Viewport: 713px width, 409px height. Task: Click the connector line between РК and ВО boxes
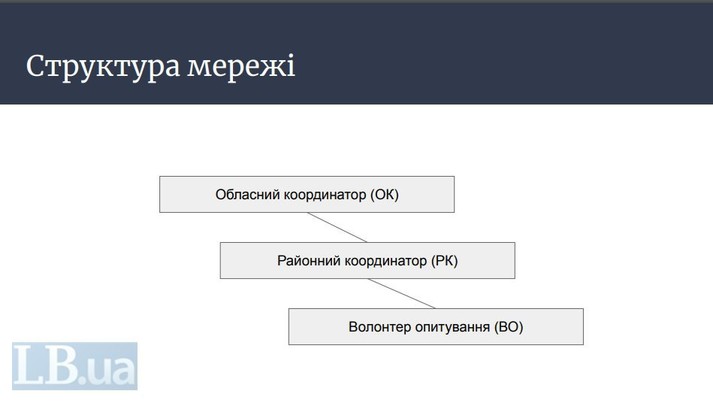pos(402,293)
